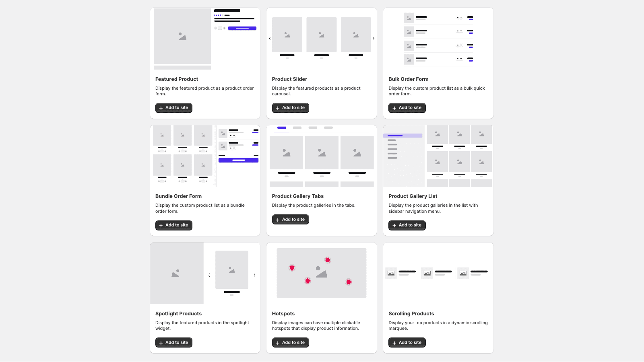Add Scrolling Products to site
Screen dimensions: 644x362
coord(407,342)
